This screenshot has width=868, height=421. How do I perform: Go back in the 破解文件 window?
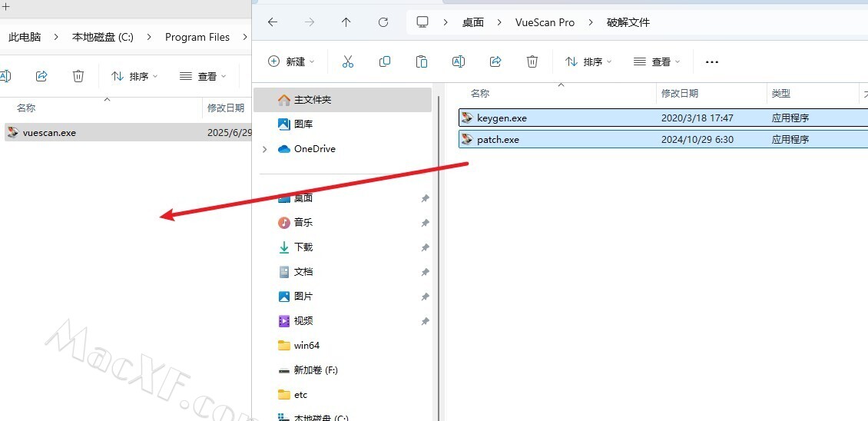(273, 22)
